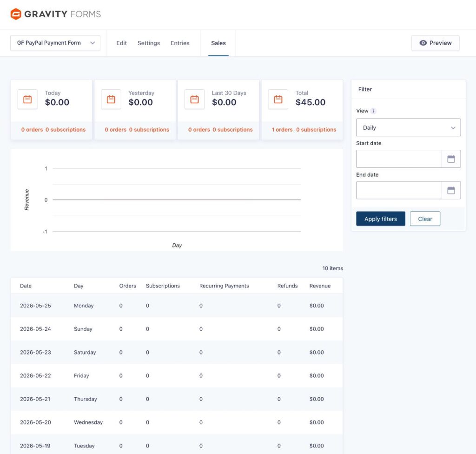Click the Total card calendar icon
Screen dimensions: 476x454
click(x=278, y=100)
